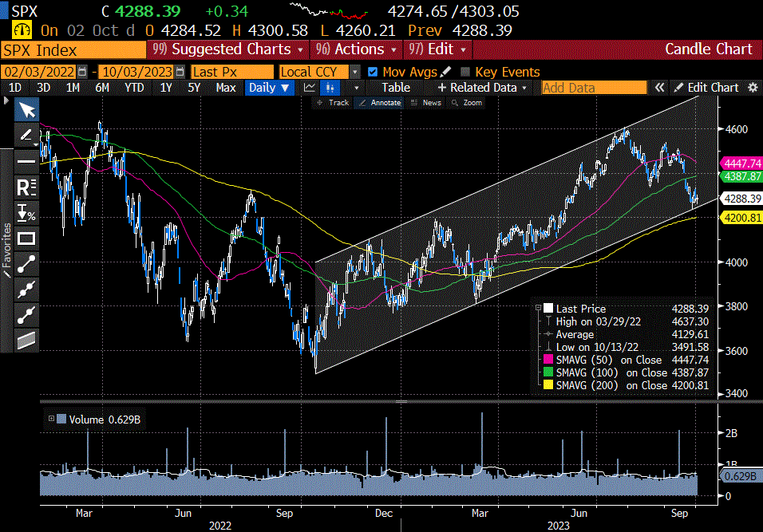Choose the parallel channel drawing tool
This screenshot has height=532, width=763.
point(27,341)
